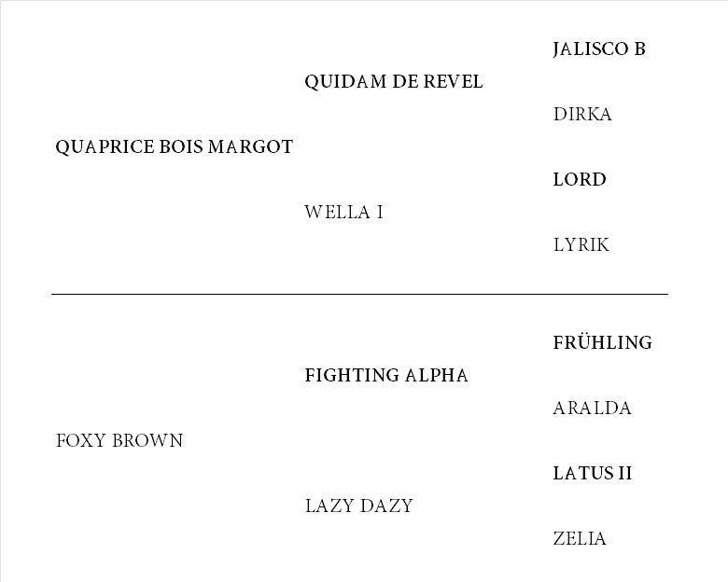Select FOXY BROWN dam name
The width and height of the screenshot is (728, 582).
click(x=119, y=440)
